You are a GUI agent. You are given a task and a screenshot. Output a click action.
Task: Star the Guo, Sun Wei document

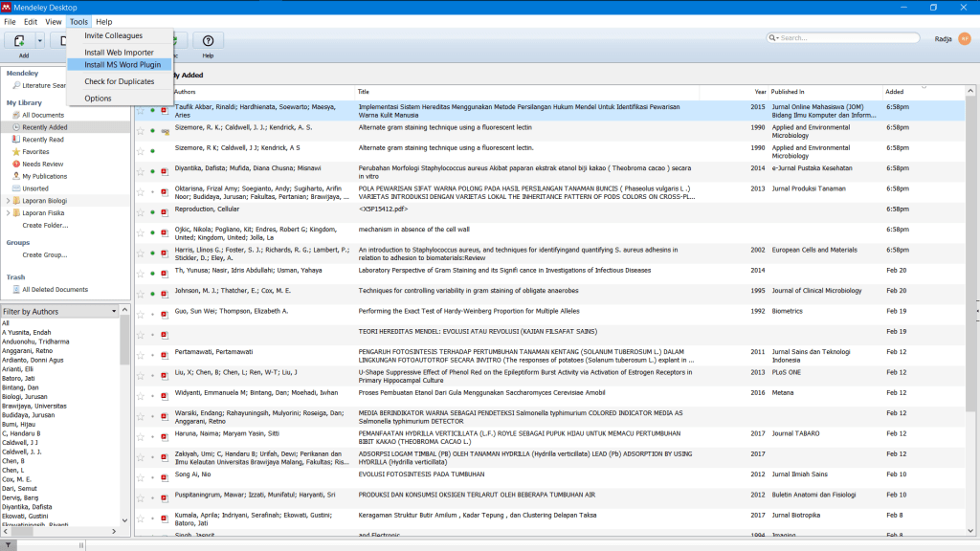coord(140,313)
